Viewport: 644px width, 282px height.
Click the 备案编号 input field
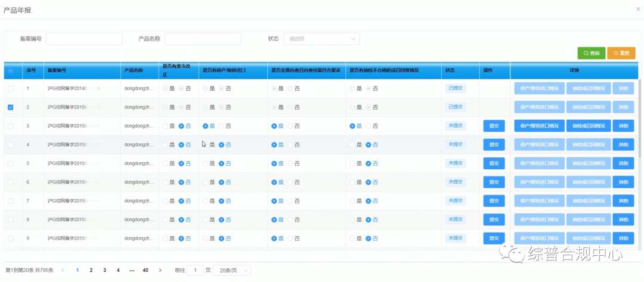click(84, 39)
